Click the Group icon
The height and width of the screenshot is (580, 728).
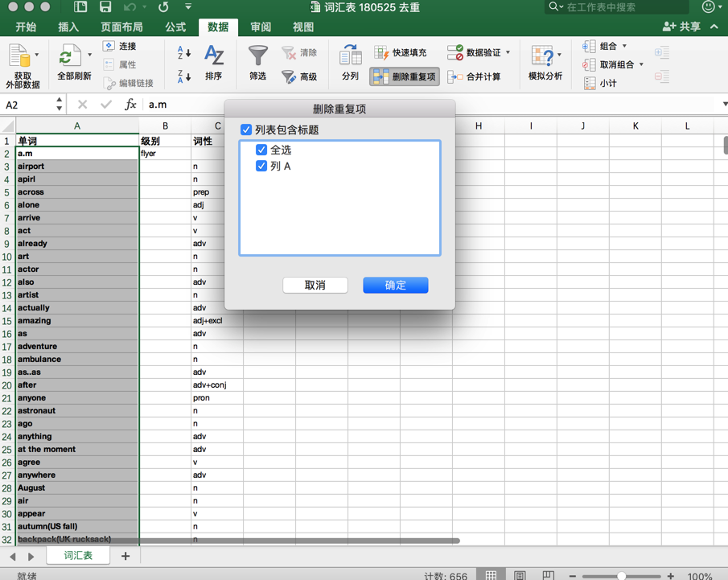coord(589,47)
